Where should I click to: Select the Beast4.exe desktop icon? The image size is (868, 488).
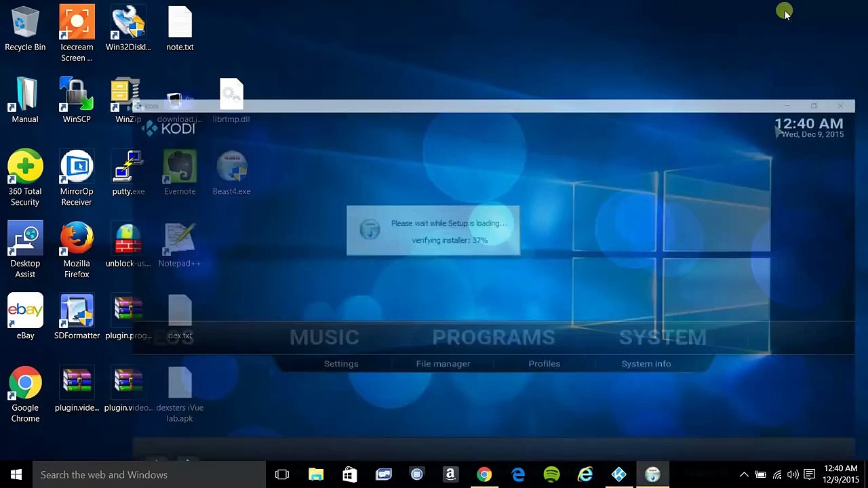pos(231,174)
